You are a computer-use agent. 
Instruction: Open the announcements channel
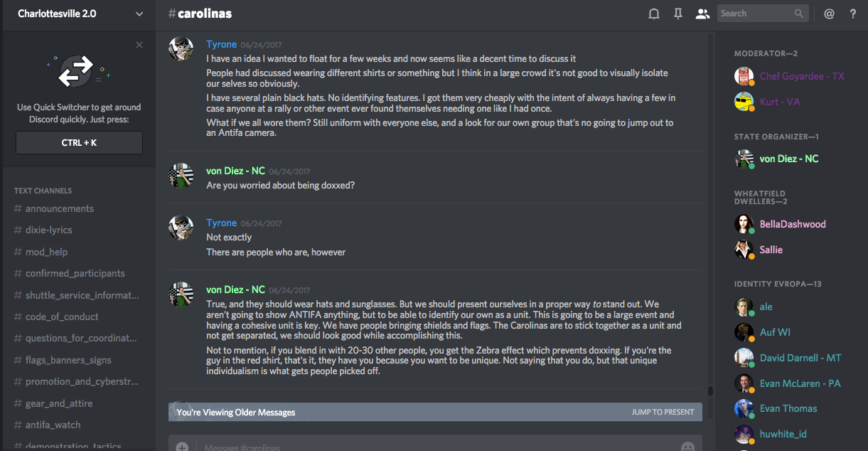pos(60,208)
